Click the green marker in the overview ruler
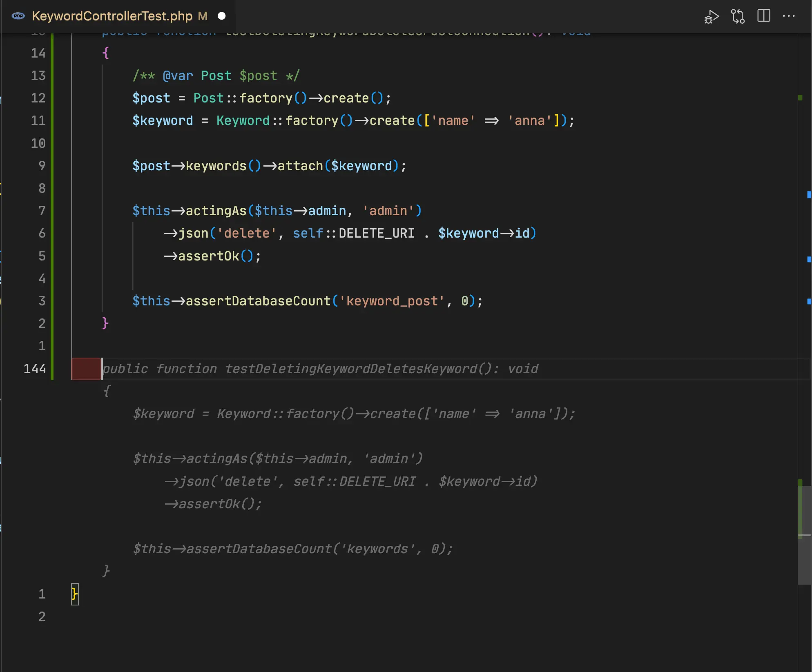 [800, 98]
